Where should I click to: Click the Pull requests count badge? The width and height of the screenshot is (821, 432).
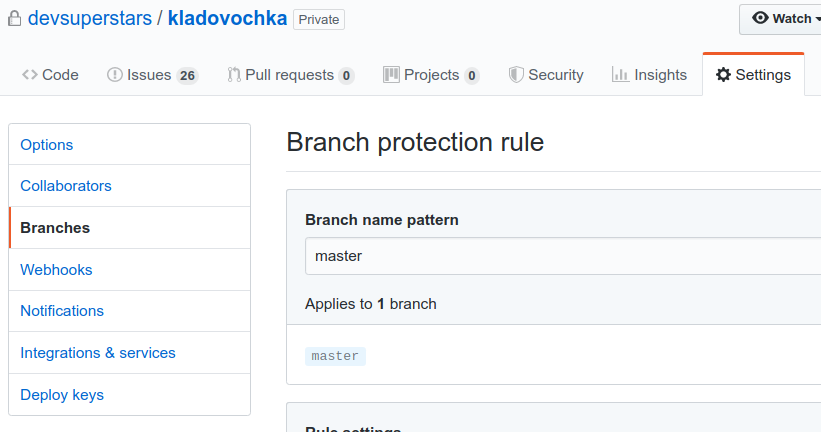tap(346, 76)
